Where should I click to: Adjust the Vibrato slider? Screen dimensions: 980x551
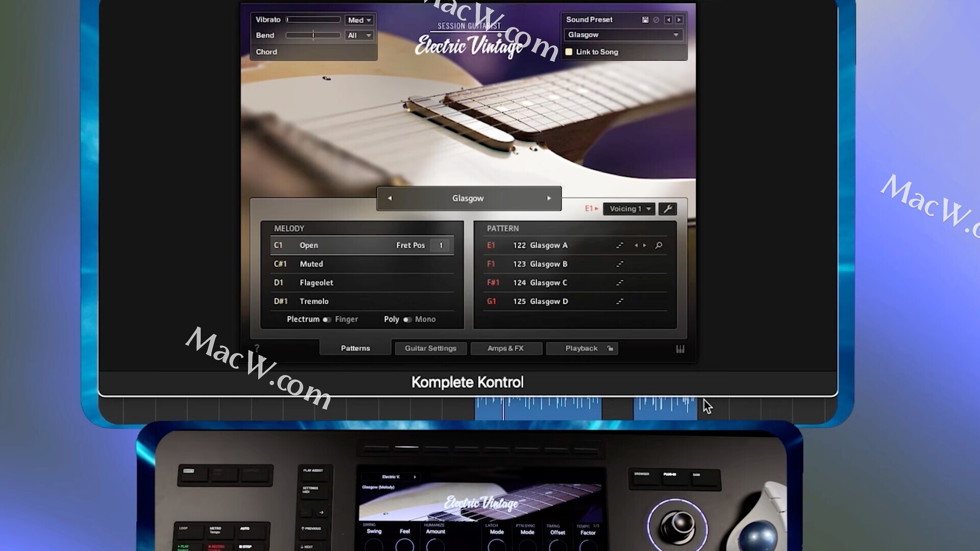(x=313, y=20)
